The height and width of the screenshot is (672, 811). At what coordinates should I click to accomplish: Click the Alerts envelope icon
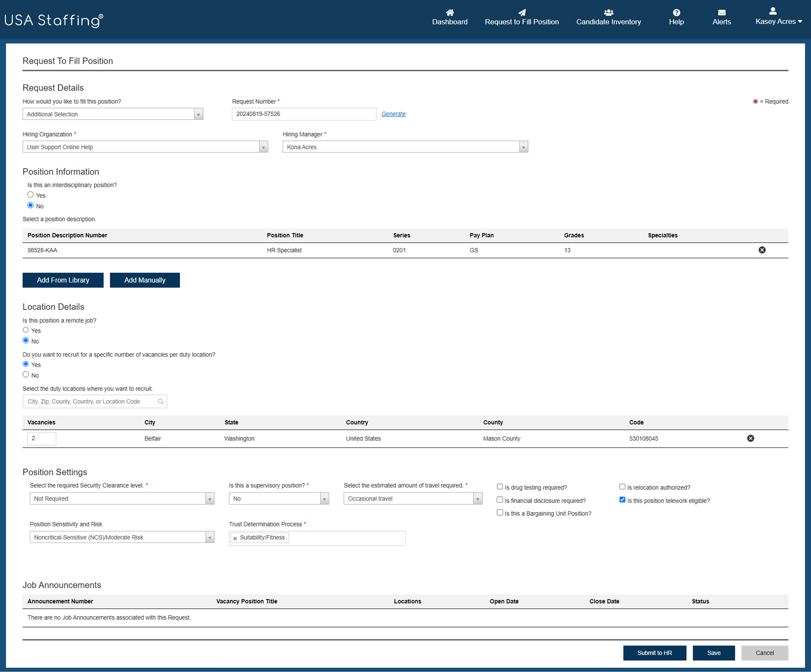(x=721, y=12)
